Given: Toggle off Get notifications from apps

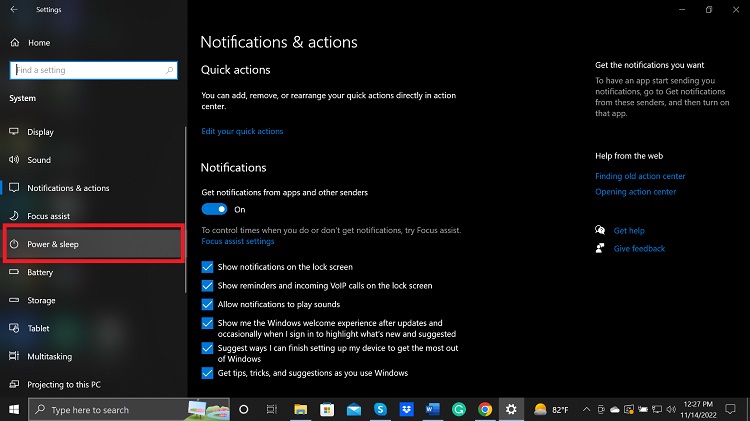Looking at the screenshot, I should coord(214,209).
